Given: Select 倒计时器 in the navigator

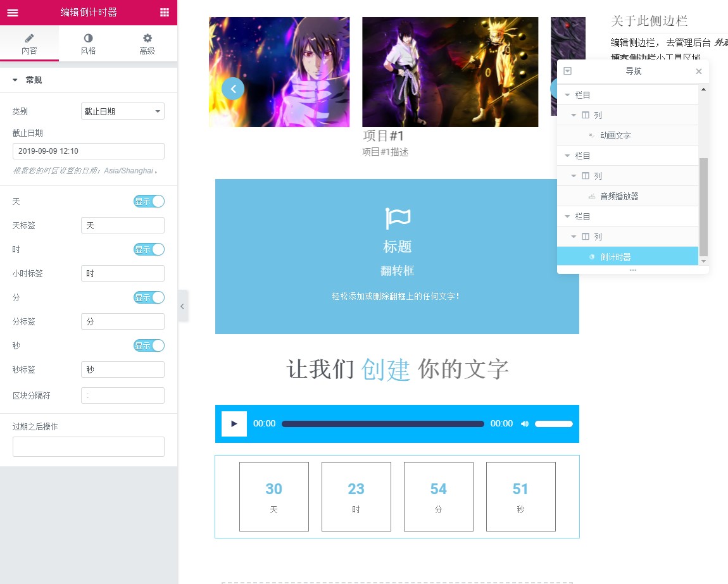Looking at the screenshot, I should tap(628, 257).
